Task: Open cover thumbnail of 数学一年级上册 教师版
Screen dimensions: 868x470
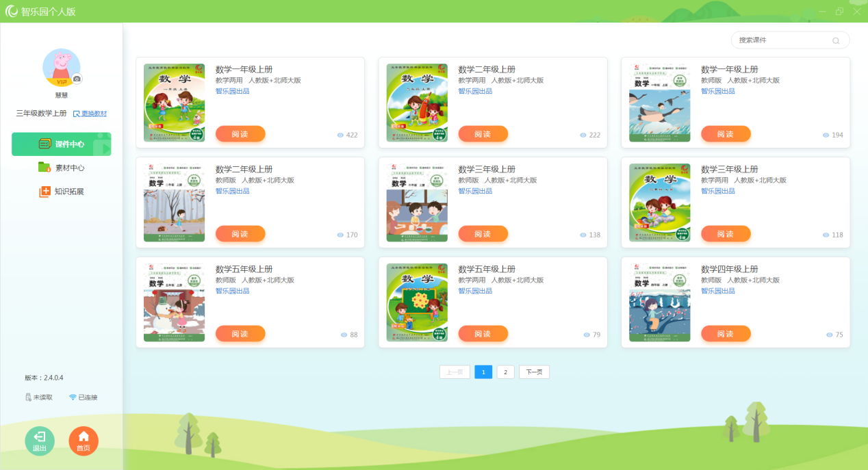Action: point(660,103)
